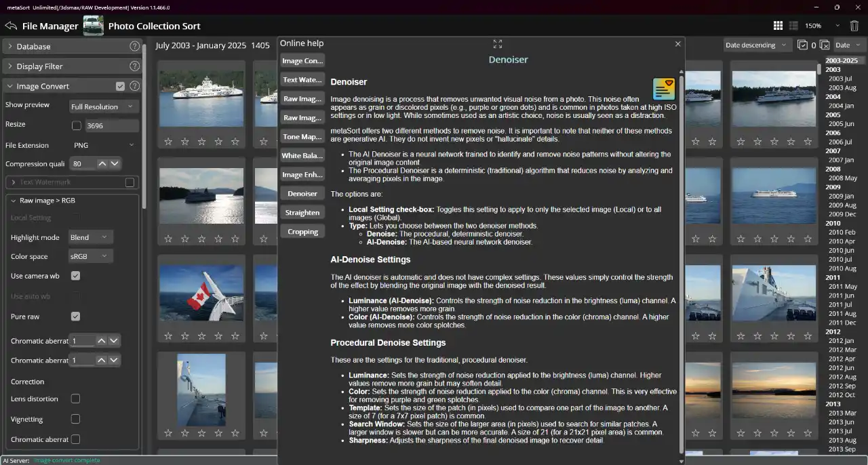Screen dimensions: 868x465
Task: Select all photos using the checkmark icon
Action: [x=803, y=45]
